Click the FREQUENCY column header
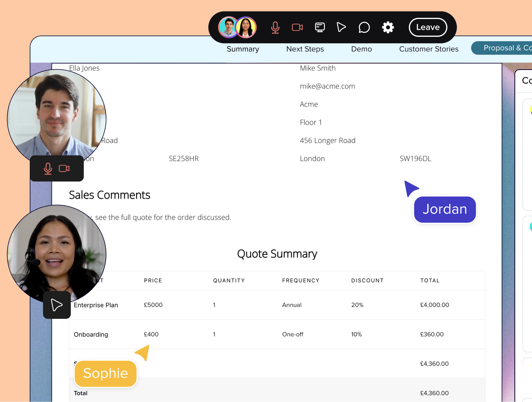The height and width of the screenshot is (402, 532). click(301, 281)
